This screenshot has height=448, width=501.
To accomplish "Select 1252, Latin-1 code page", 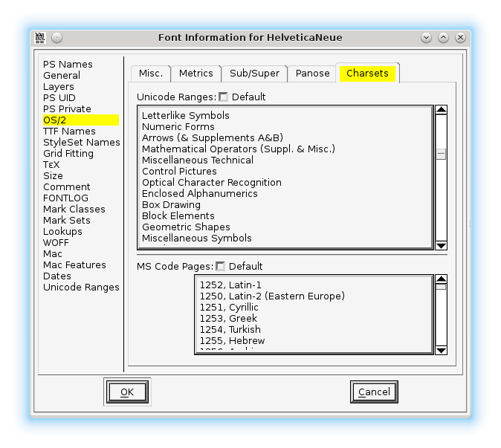I will 230,285.
